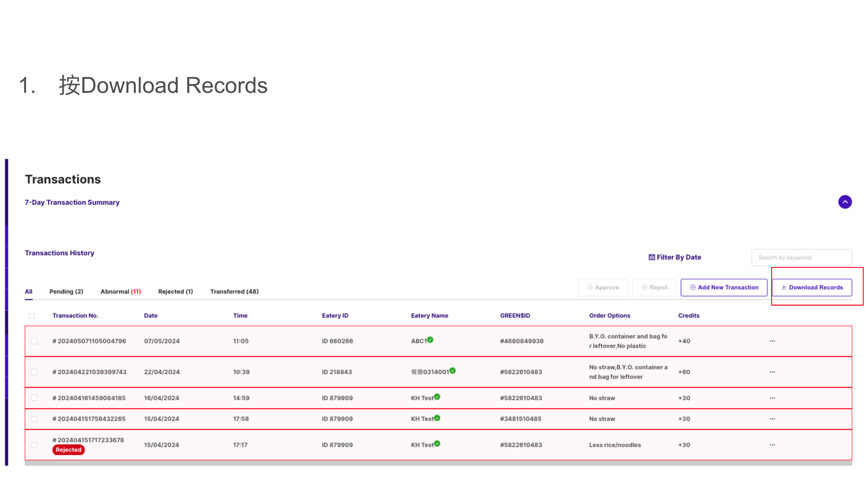Click the Filter By Date calendar icon
Viewport: 868px width, 483px height.
[651, 257]
